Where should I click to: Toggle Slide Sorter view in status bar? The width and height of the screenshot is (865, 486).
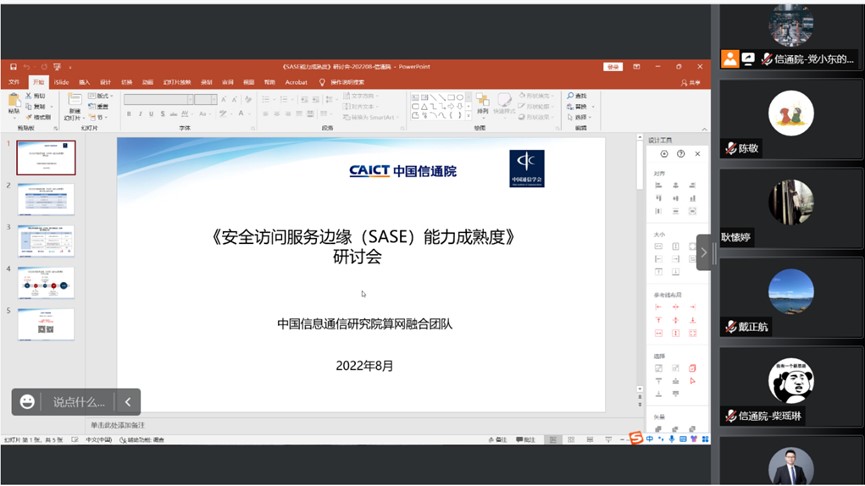point(571,440)
